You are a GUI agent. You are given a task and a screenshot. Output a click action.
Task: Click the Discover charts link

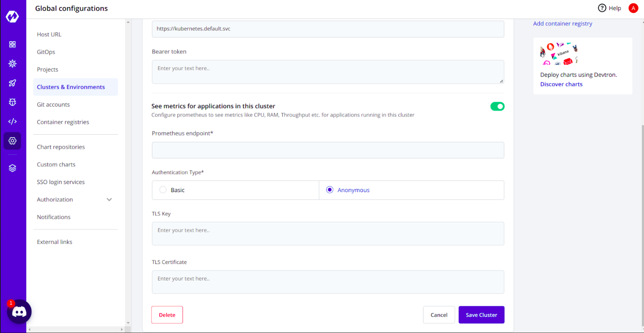[561, 84]
